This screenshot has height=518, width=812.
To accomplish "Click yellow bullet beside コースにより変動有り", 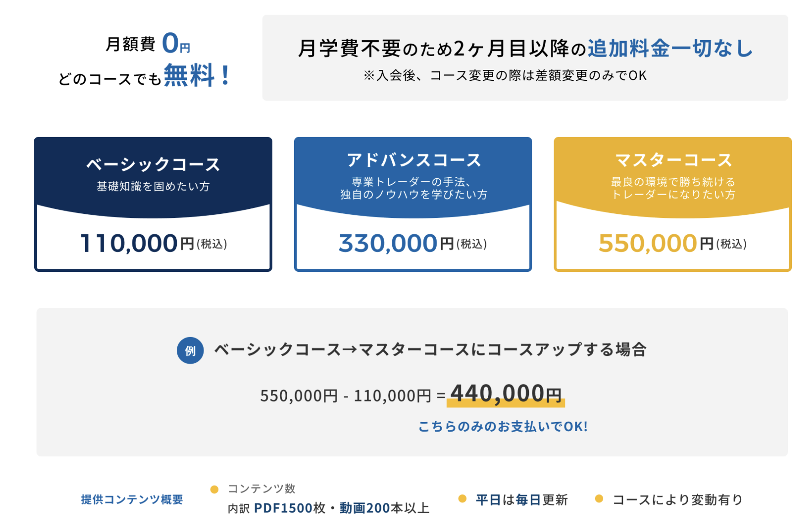I will 599,498.
